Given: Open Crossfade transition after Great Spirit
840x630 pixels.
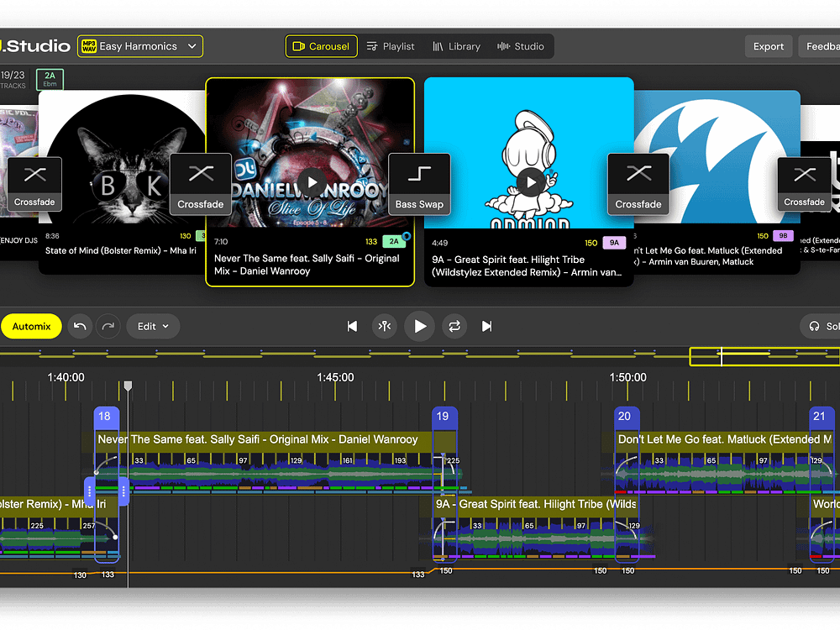Looking at the screenshot, I should 638,184.
